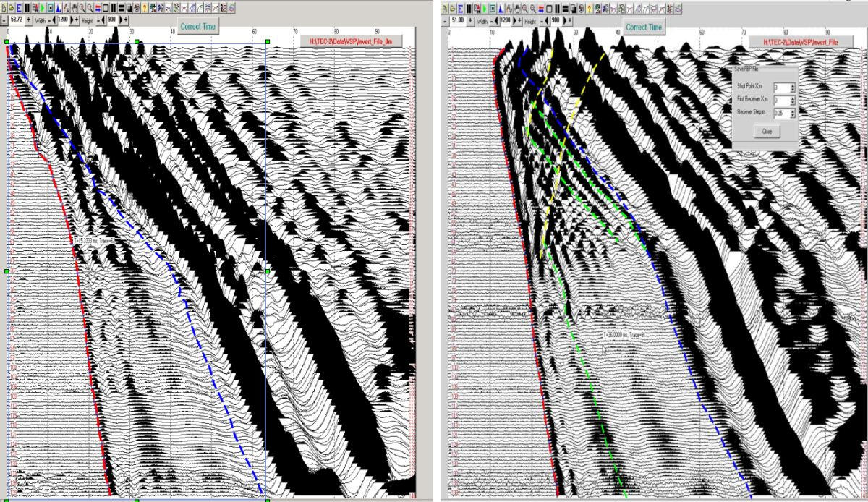
Task: Click the new blank document icon in right window
Action: [x=444, y=7]
